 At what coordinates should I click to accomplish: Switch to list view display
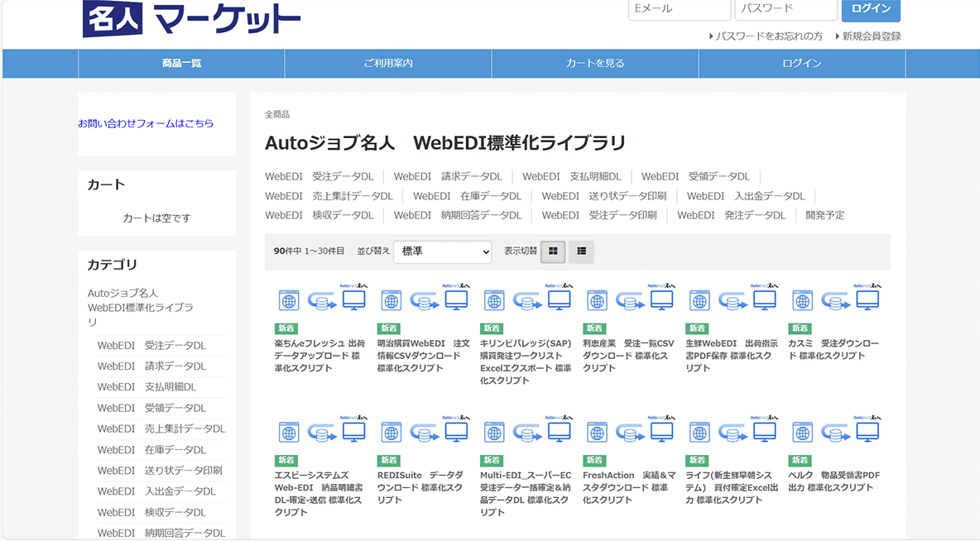pos(581,251)
